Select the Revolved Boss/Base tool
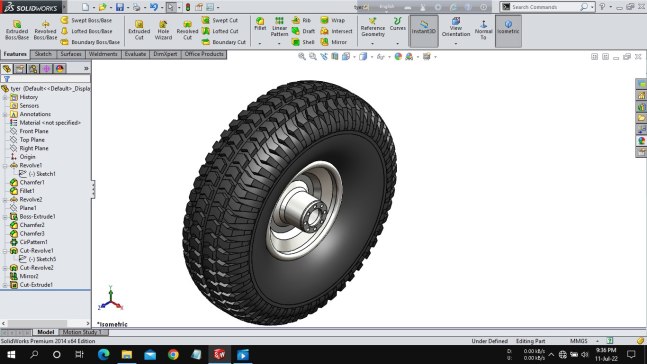 pyautogui.click(x=45, y=30)
